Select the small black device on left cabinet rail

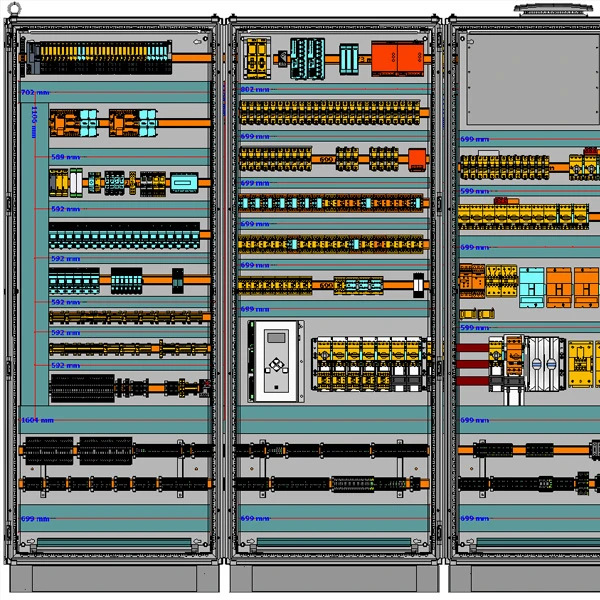[x=177, y=280]
